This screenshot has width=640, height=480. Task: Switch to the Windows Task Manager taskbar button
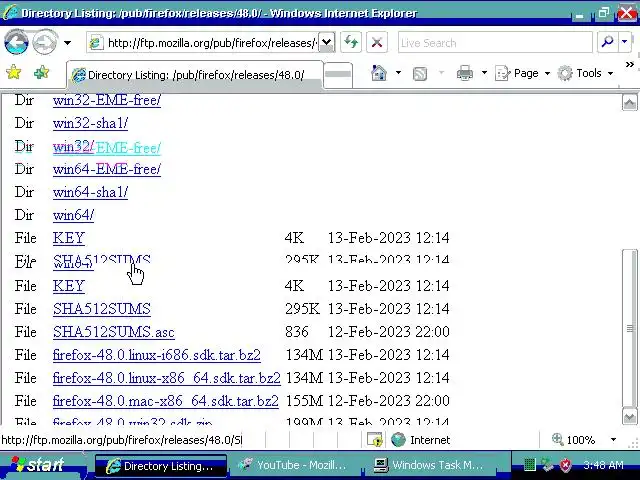click(x=429, y=465)
